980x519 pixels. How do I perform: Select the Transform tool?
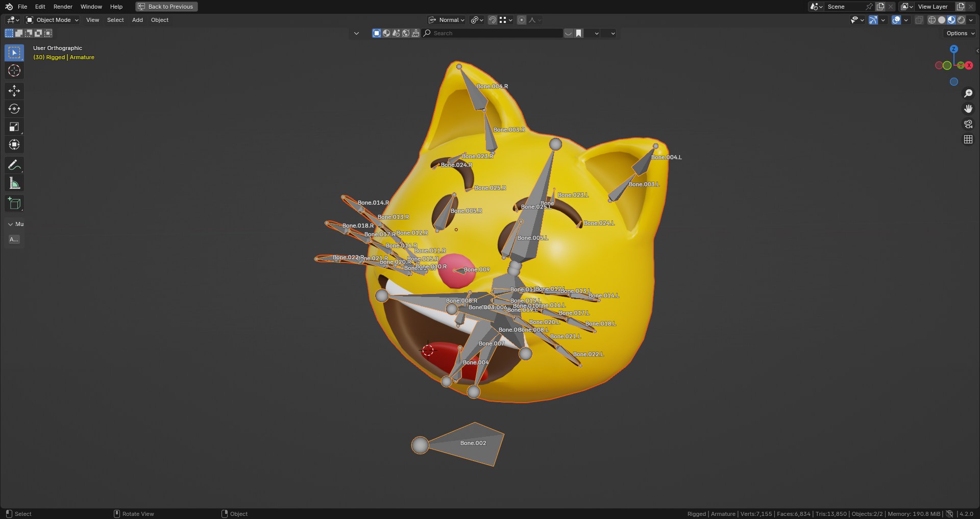14,144
